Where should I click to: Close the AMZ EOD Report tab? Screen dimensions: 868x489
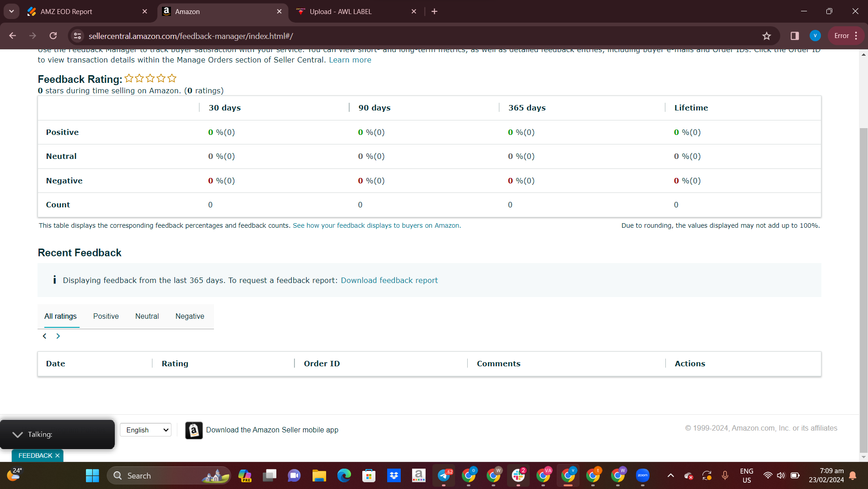pos(145,11)
